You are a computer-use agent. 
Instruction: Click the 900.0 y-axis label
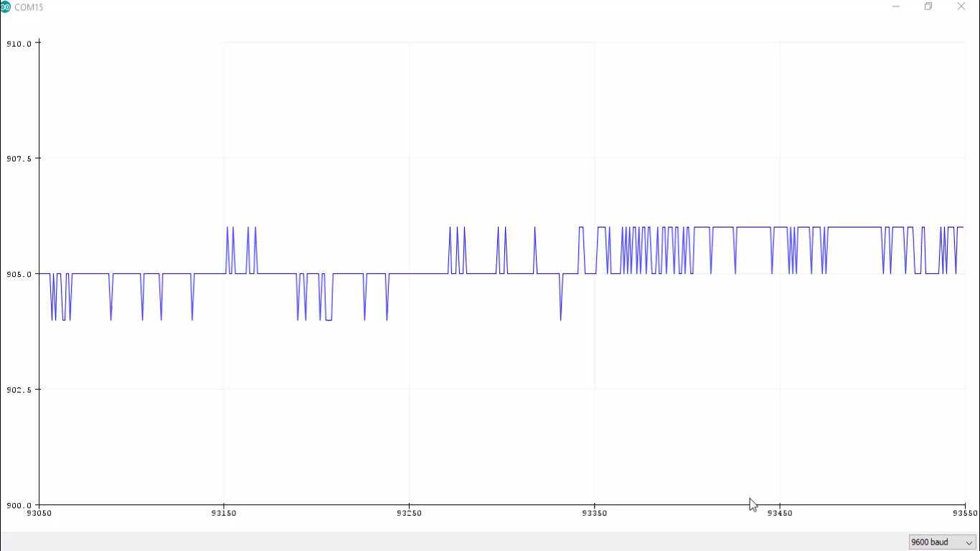[19, 505]
